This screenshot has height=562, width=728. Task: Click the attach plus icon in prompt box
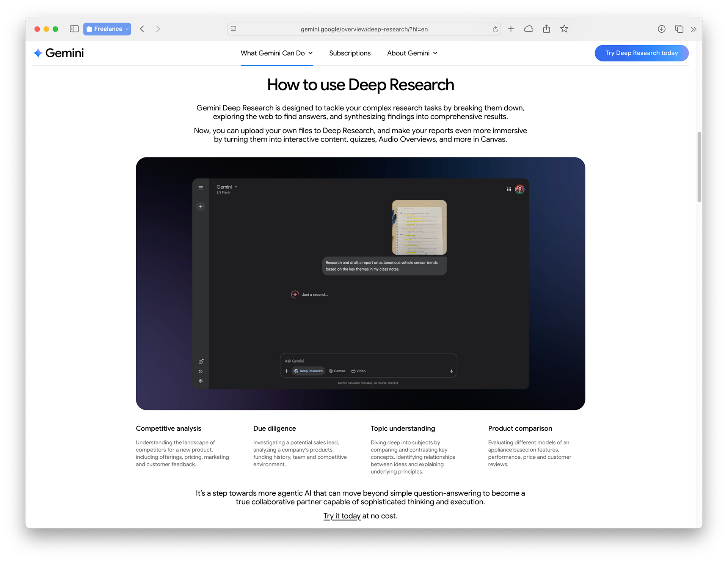pos(286,371)
